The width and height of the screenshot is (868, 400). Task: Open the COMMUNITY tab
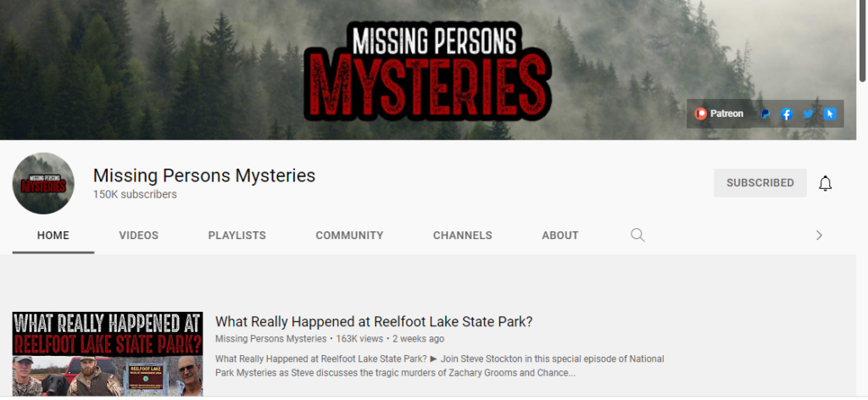tap(349, 235)
